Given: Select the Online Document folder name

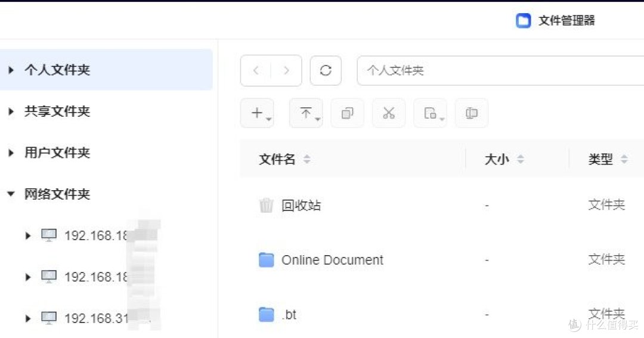Looking at the screenshot, I should 332,260.
